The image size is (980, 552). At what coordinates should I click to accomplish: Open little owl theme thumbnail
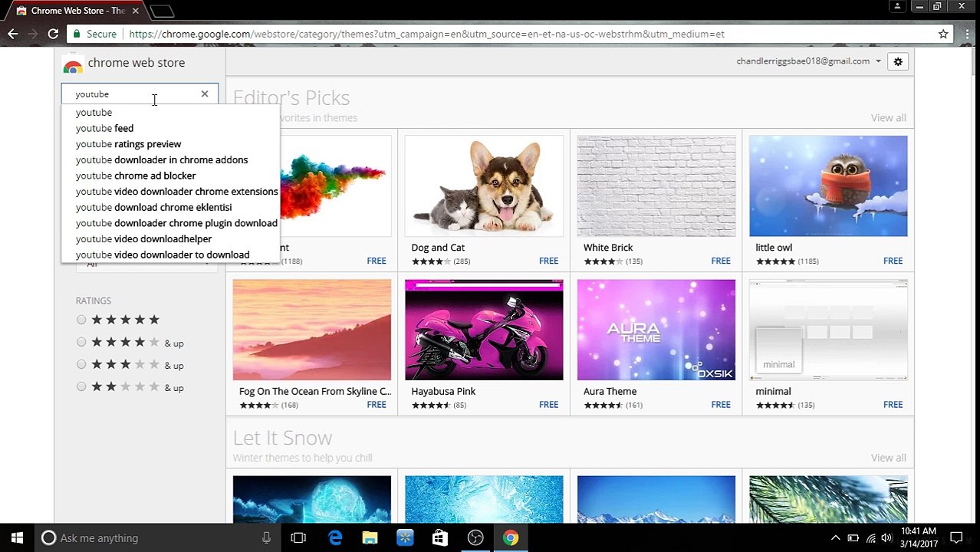click(828, 186)
